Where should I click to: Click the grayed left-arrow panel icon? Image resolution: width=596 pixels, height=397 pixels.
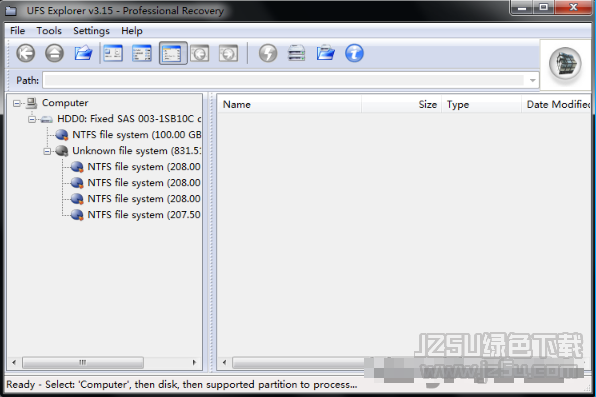pyautogui.click(x=200, y=53)
